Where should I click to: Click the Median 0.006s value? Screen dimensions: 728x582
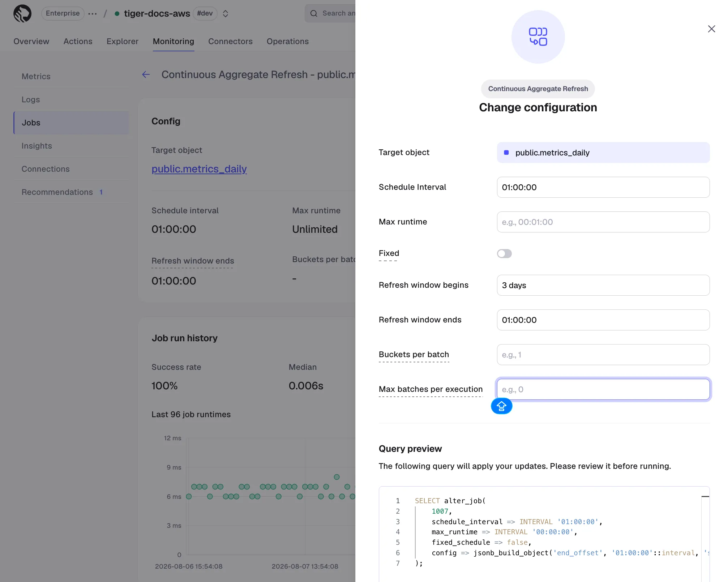(306, 386)
